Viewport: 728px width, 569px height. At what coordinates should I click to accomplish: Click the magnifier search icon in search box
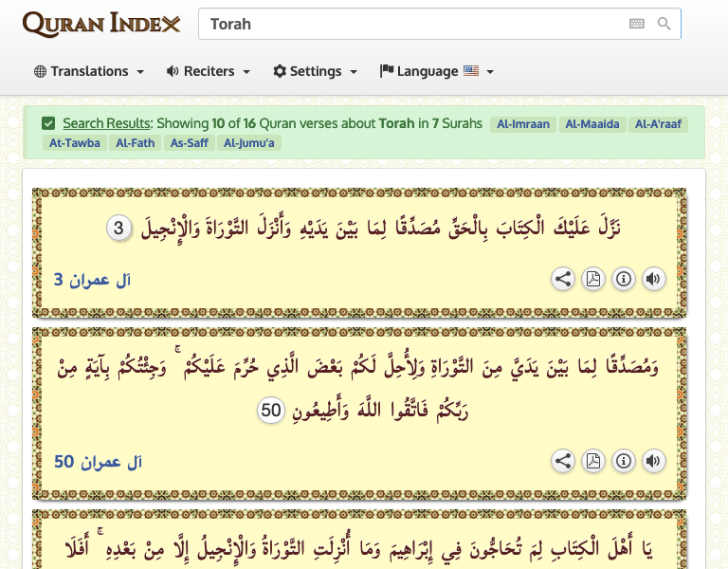[664, 24]
